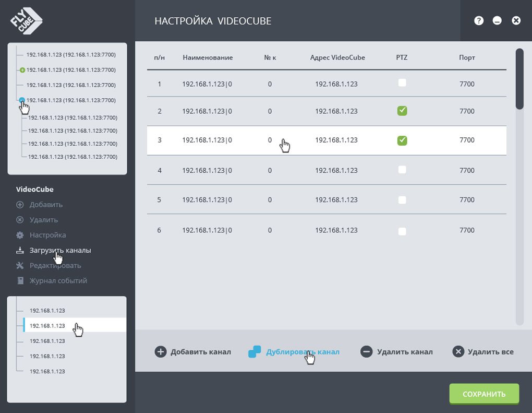This screenshot has width=532, height=413.
Task: Click the journal icon beside Журнал событий
Action: [20, 280]
